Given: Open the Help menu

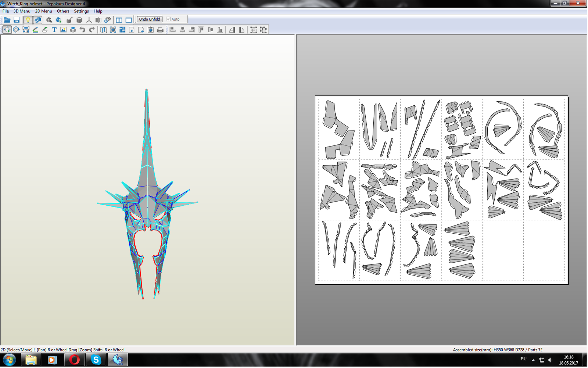Looking at the screenshot, I should pos(98,11).
